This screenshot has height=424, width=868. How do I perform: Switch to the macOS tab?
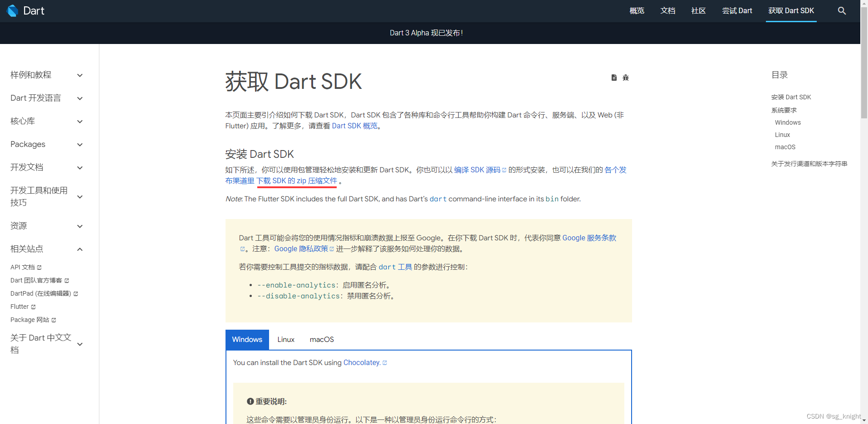[321, 339]
